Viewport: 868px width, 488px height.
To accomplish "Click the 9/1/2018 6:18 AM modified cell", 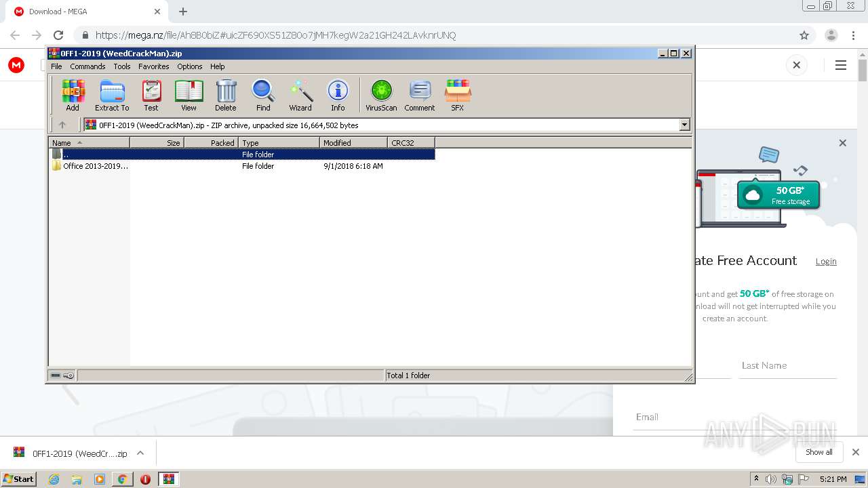I will [353, 166].
